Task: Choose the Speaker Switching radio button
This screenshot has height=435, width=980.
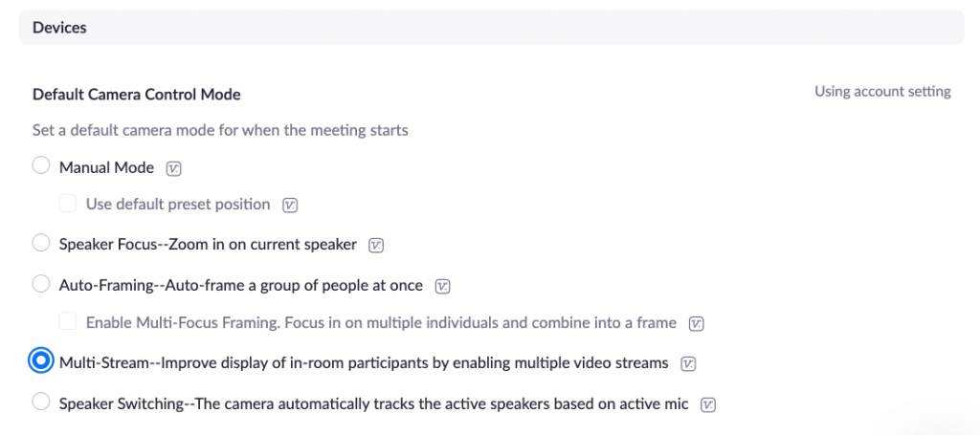Action: click(40, 402)
